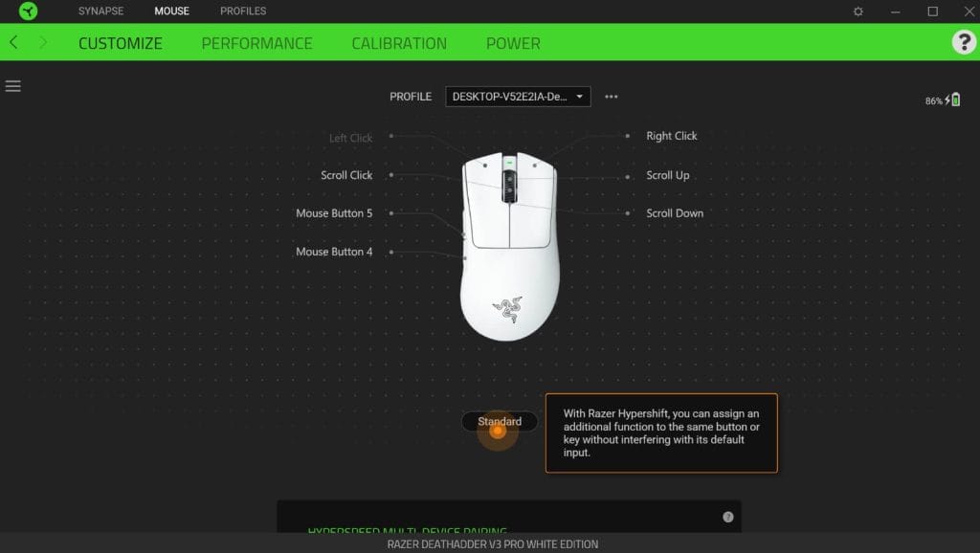Click the small help icon in bottom panel
Screen dimensions: 980x553
tap(727, 517)
